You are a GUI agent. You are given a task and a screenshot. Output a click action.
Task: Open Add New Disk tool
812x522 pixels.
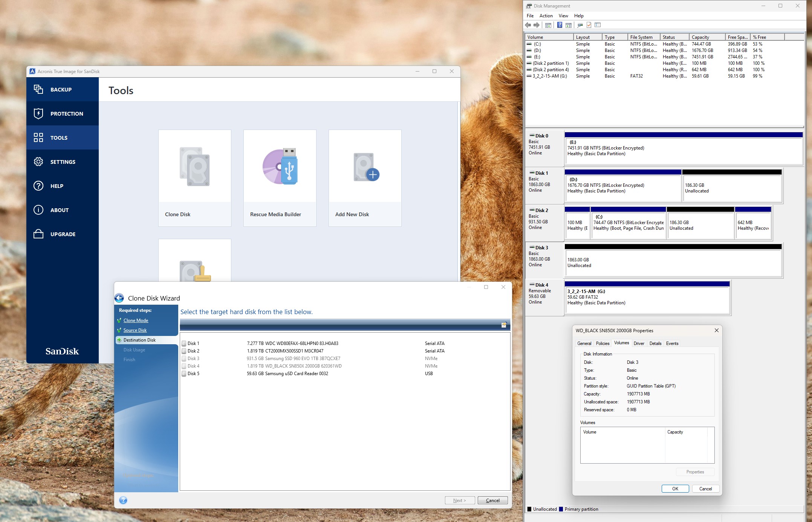pyautogui.click(x=365, y=177)
